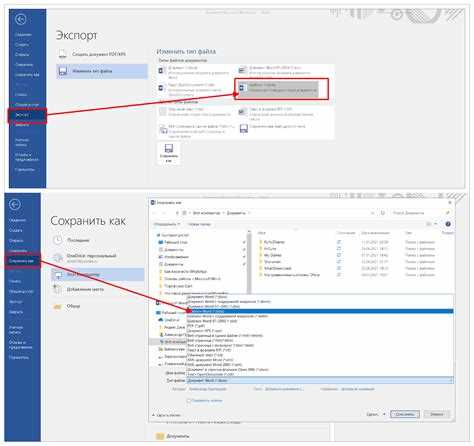Image resolution: width=474 pixels, height=446 pixels.
Task: Pick Сохранить в виде другого типа файла
Action: click(277, 128)
